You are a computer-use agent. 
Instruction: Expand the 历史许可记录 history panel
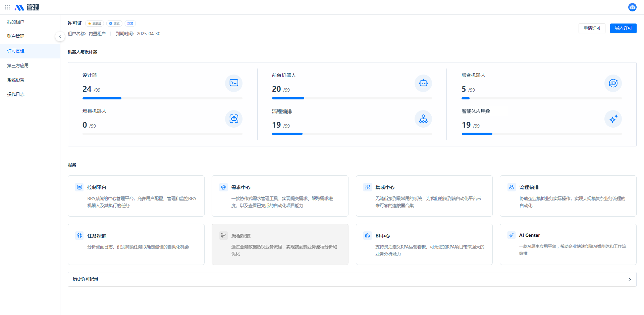(x=352, y=279)
